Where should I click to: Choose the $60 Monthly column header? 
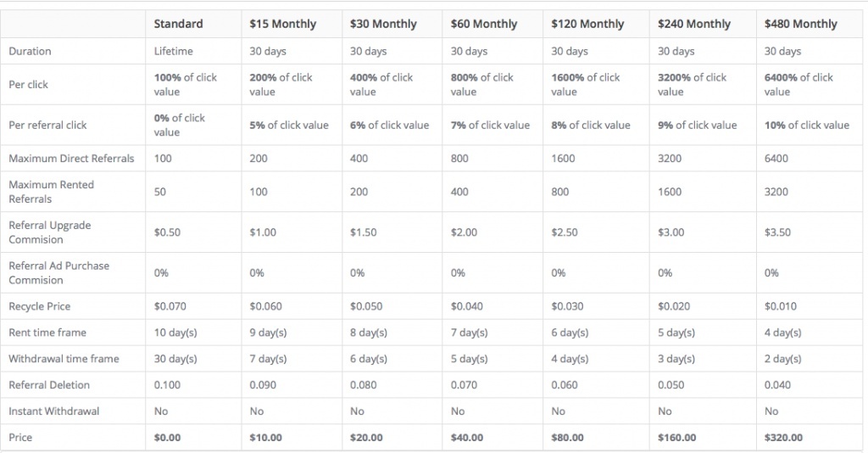[x=483, y=24]
